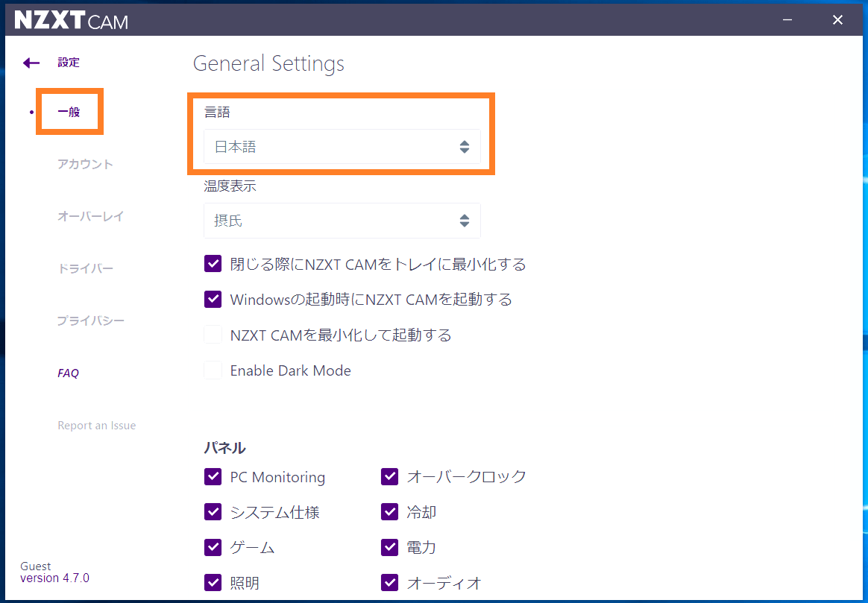Open the 言語 language dropdown
The height and width of the screenshot is (603, 868).
(342, 147)
